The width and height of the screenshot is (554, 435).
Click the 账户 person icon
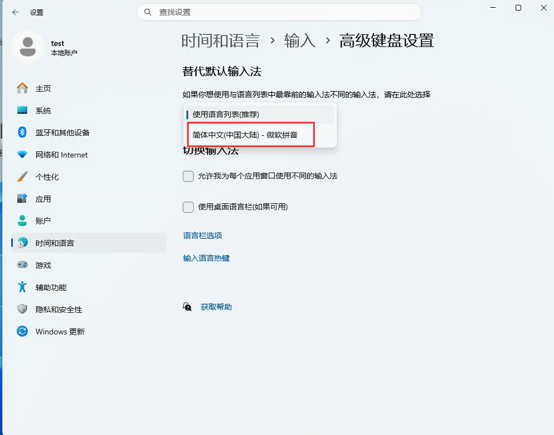coord(22,221)
